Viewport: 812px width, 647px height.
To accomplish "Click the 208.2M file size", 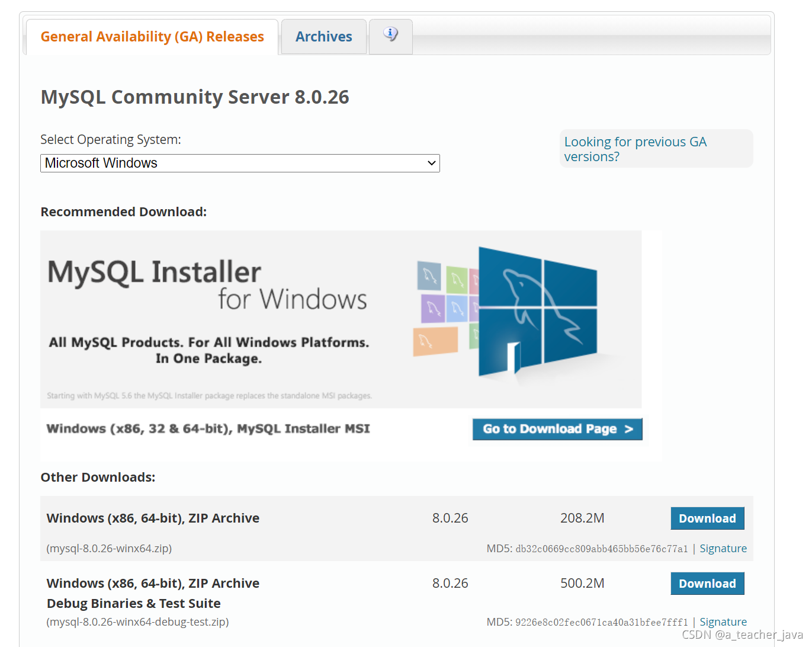I will click(x=582, y=518).
